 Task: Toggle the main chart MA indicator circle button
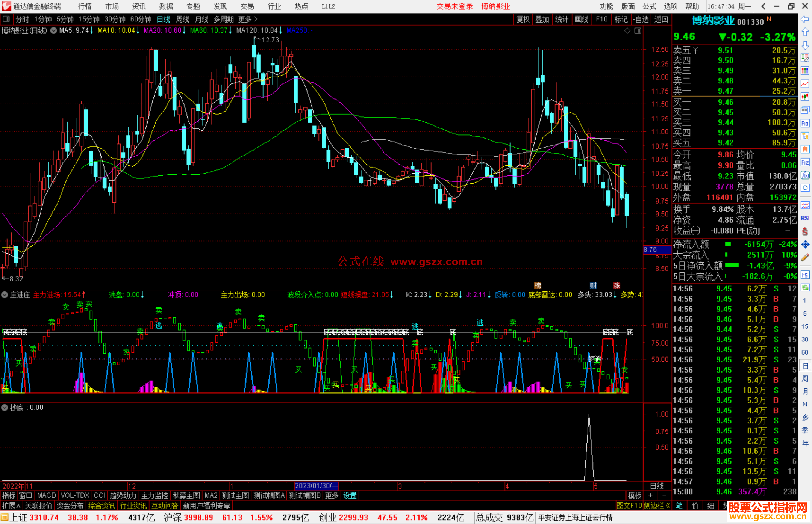(53, 30)
